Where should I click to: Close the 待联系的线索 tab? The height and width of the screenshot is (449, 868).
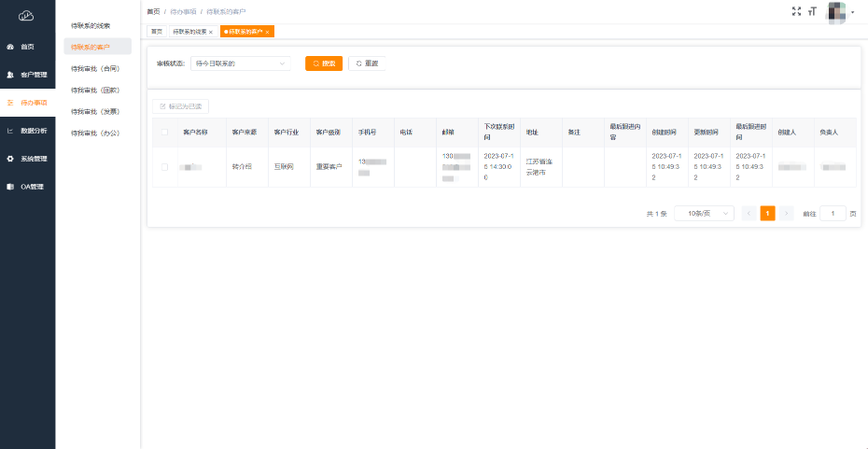click(210, 32)
